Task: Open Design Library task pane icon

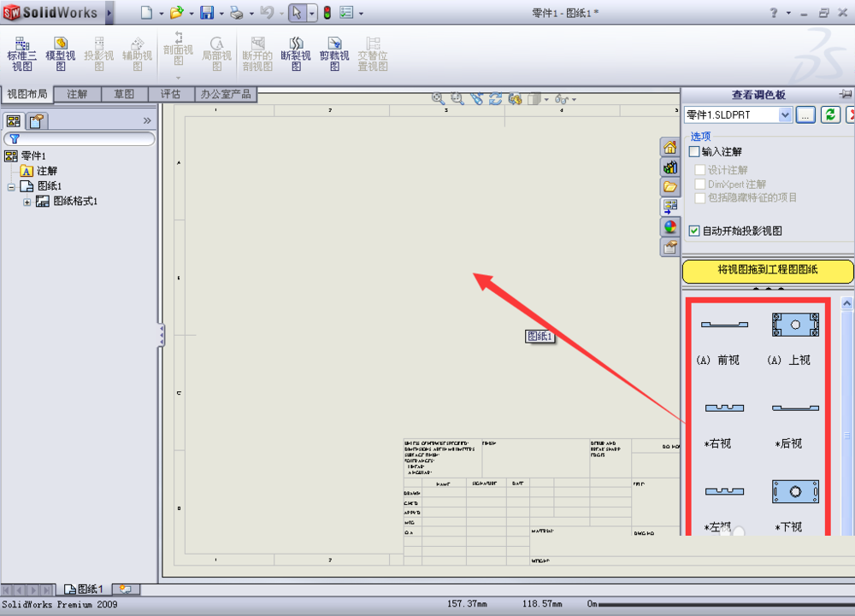Action: (x=670, y=167)
